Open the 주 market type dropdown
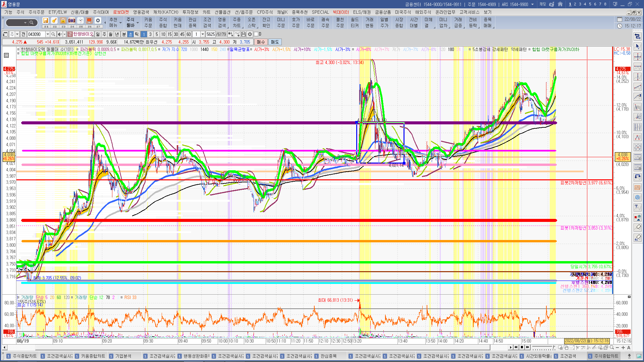 coord(17,34)
